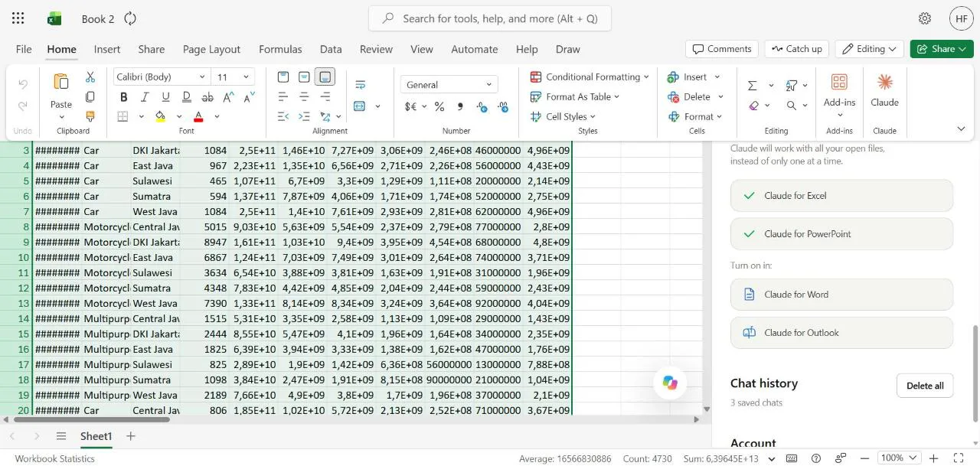This screenshot has height=466, width=980.
Task: Click the Decrease Decimal icon
Action: (503, 107)
